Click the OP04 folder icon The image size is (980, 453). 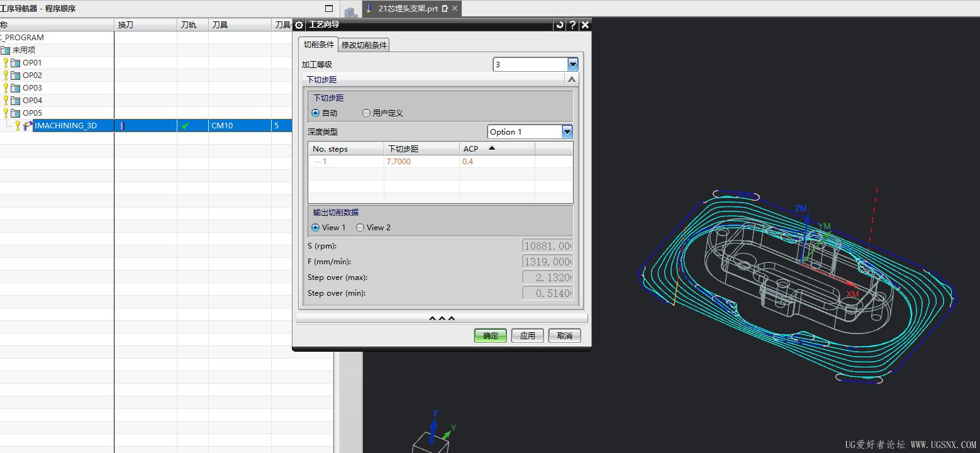pos(16,101)
